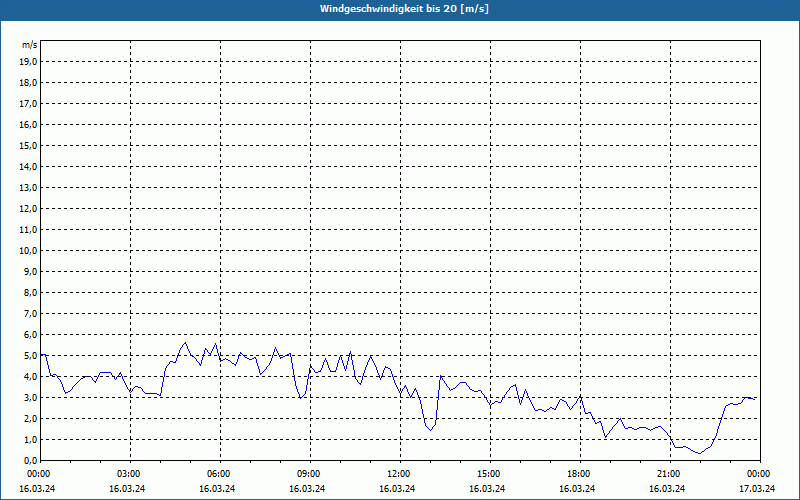
Task: Select the '12:00' time label
Action: coord(400,474)
